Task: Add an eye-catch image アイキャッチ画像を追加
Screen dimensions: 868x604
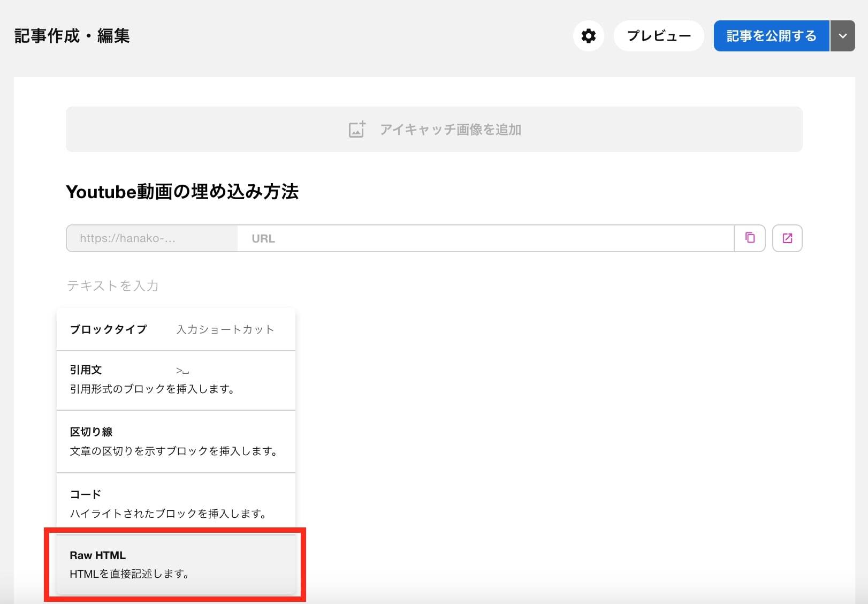Action: tap(434, 129)
